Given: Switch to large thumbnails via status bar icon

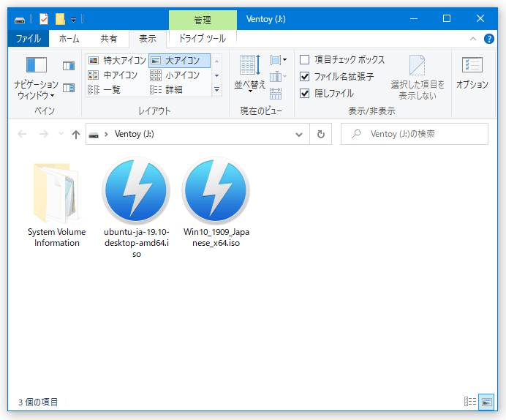Looking at the screenshot, I should click(487, 402).
